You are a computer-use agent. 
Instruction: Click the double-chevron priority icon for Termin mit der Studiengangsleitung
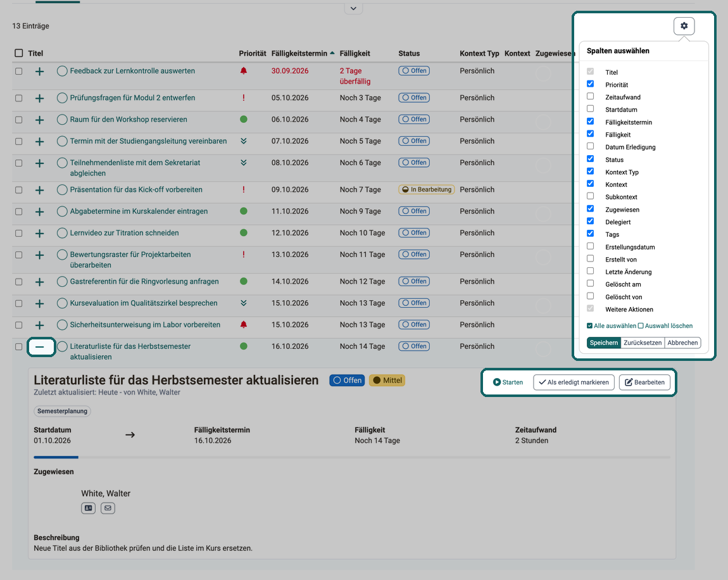pyautogui.click(x=243, y=141)
